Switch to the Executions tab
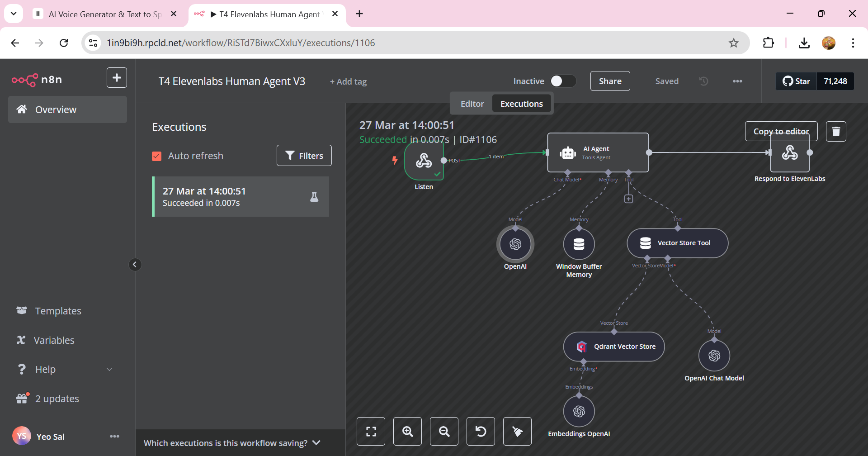Image resolution: width=868 pixels, height=456 pixels. [521, 104]
